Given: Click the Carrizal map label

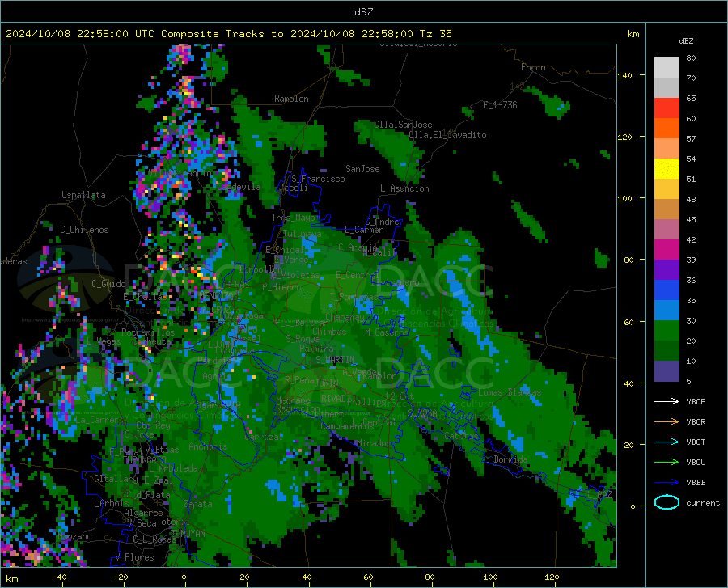Looking at the screenshot, I should 264,437.
